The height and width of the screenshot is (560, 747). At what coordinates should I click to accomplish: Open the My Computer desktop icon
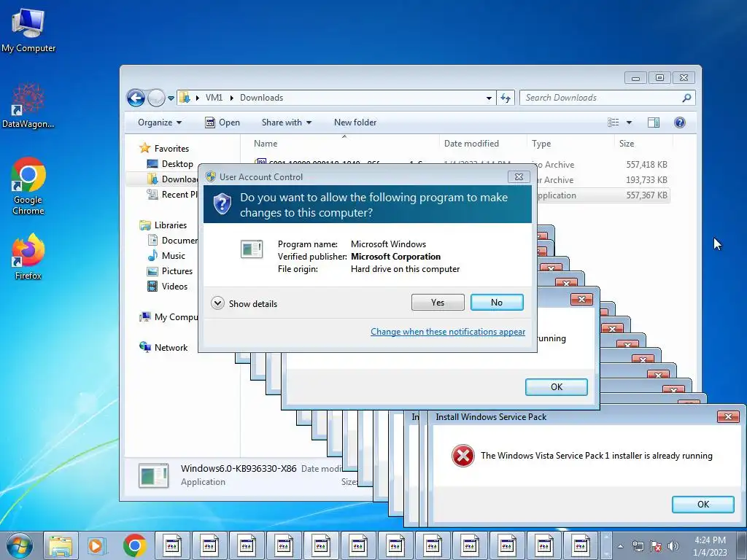coord(28,30)
